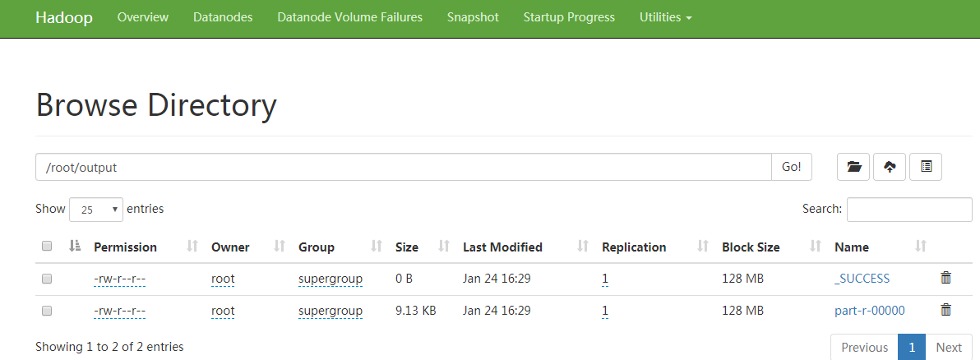The height and width of the screenshot is (360, 980).
Task: Open the part-r-00000 file link
Action: click(x=869, y=311)
